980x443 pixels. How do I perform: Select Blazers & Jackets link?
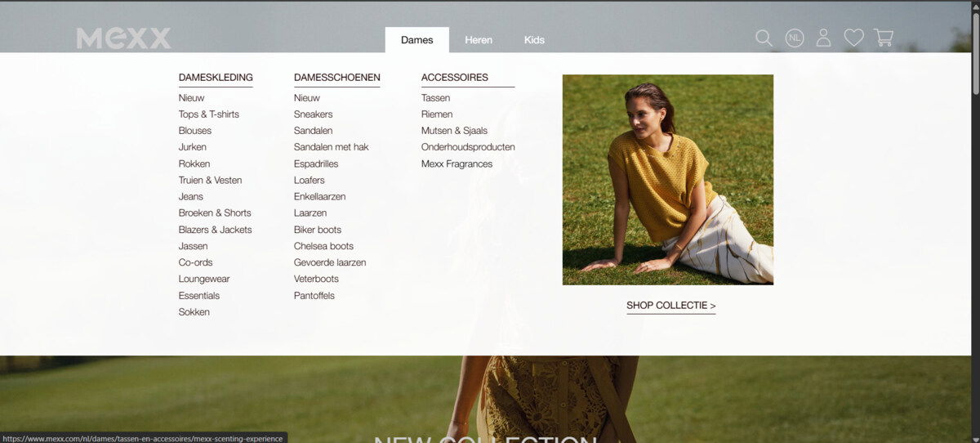click(215, 230)
